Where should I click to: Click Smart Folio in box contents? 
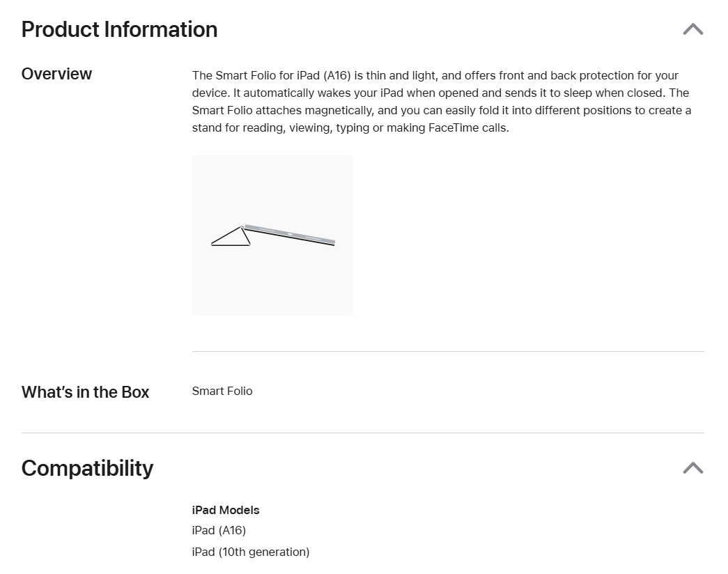point(222,391)
